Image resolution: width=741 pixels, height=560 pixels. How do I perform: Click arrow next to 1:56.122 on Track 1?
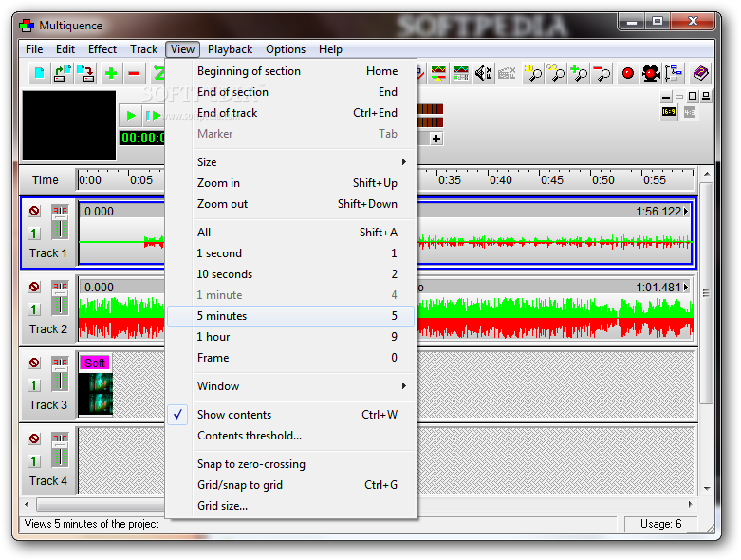(x=686, y=212)
